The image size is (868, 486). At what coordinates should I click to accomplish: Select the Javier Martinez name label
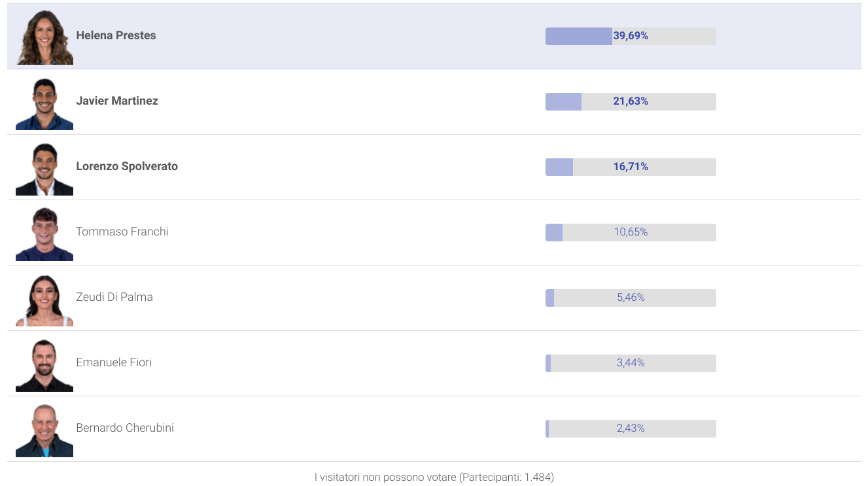[117, 101]
